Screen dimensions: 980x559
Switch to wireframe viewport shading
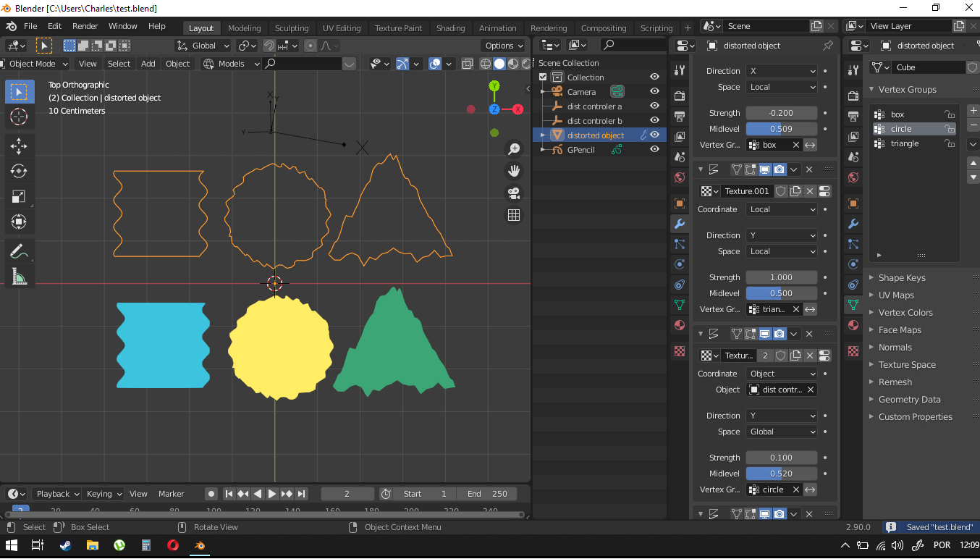pyautogui.click(x=486, y=64)
